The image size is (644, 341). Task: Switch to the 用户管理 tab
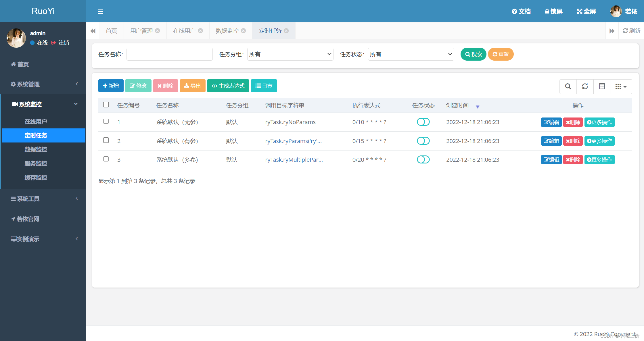pyautogui.click(x=141, y=31)
